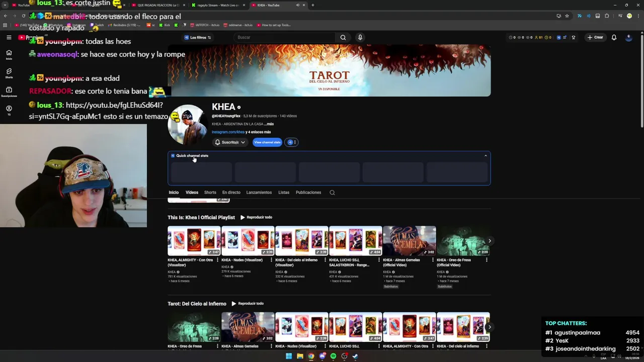Open the YouTube hamburger guide menu
The image size is (644, 362).
9,37
